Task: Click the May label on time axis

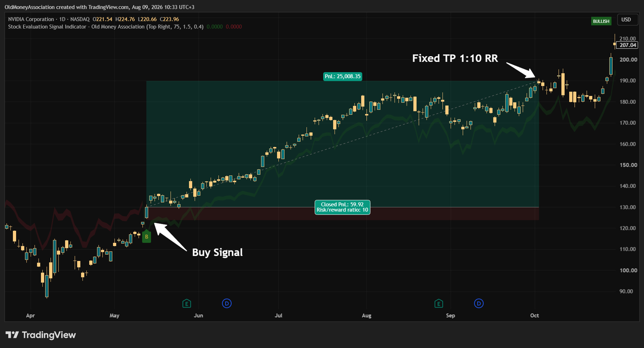Action: click(x=114, y=316)
